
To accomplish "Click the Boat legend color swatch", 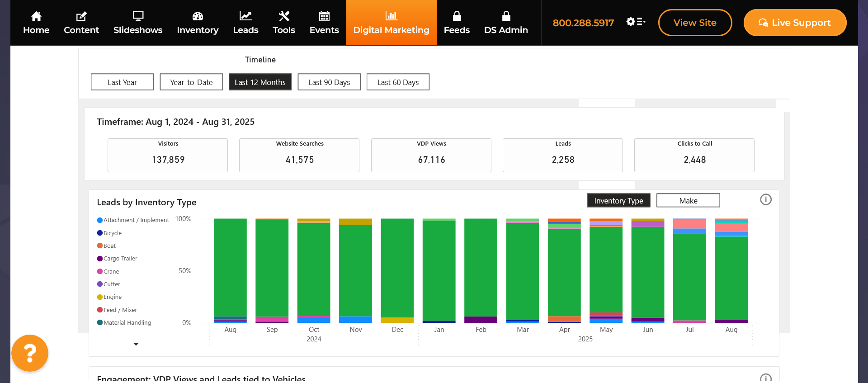I will [100, 246].
